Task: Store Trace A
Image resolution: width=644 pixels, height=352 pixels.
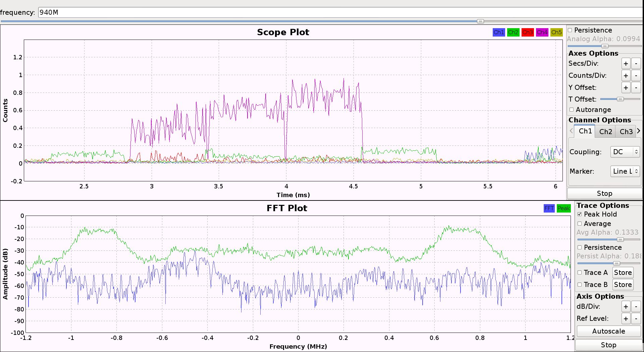Action: [x=623, y=273]
